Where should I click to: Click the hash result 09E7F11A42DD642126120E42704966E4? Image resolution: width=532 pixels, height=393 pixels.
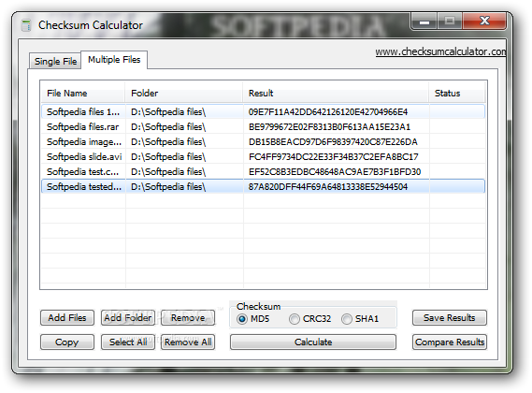(328, 111)
